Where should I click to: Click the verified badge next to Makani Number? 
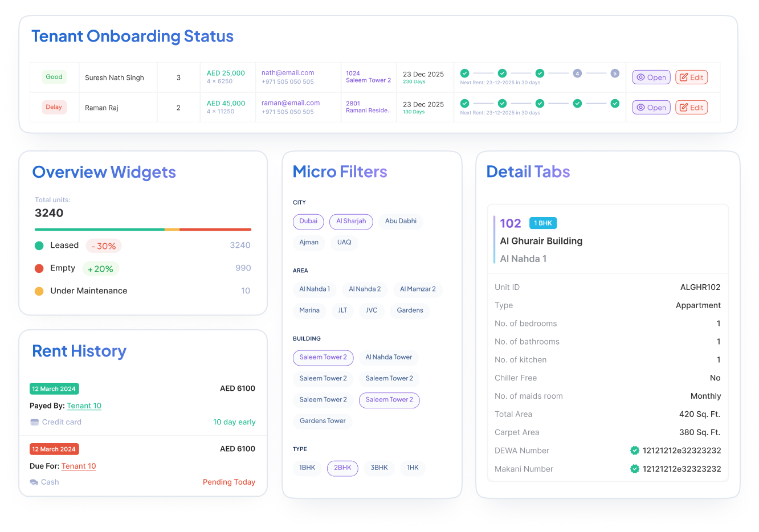click(634, 469)
